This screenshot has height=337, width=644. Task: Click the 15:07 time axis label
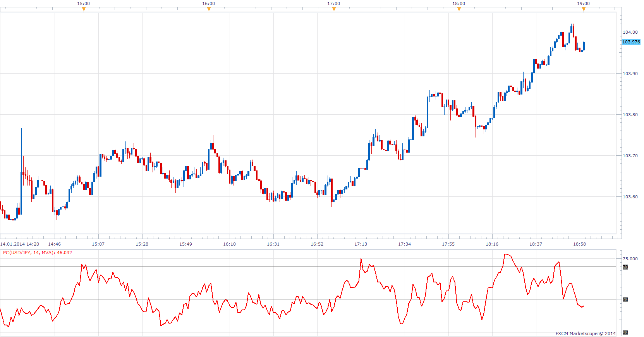coord(98,244)
